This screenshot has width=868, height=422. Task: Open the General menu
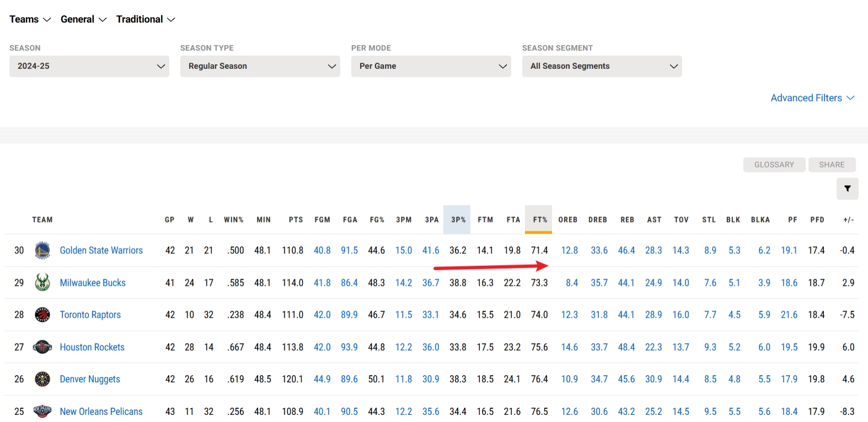83,19
